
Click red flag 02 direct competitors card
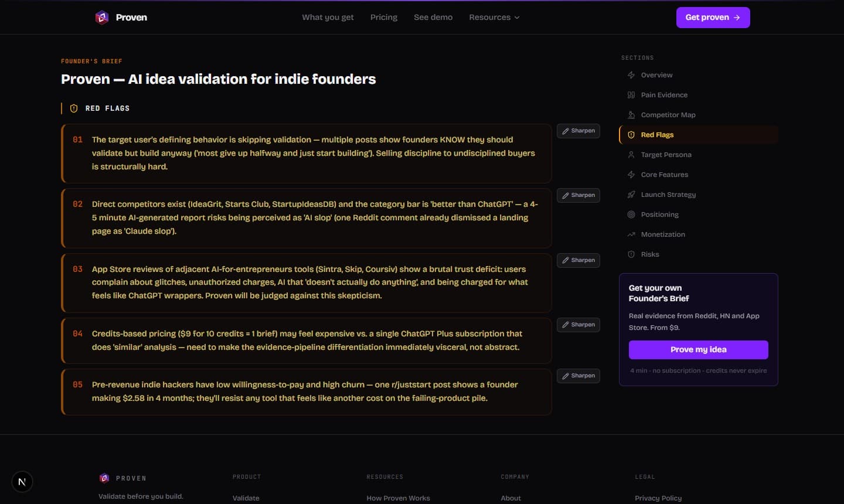[307, 218]
